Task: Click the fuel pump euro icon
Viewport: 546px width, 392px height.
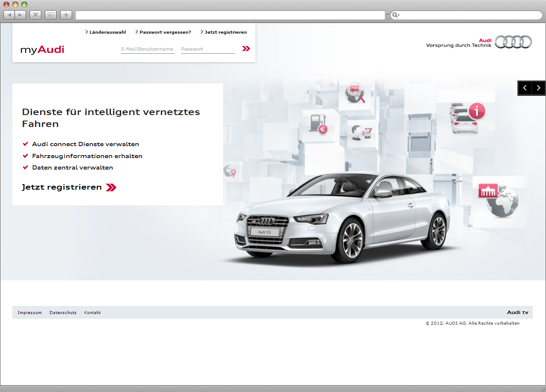Action: coord(318,124)
